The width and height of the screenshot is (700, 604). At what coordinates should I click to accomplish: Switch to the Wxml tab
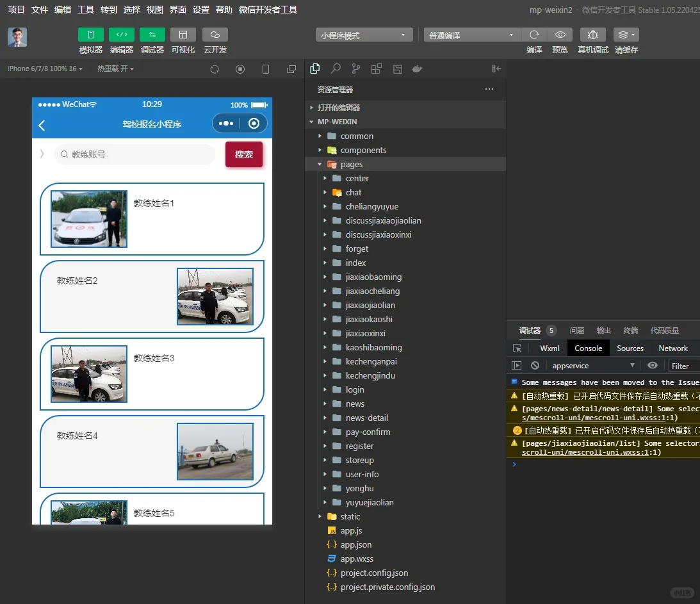(549, 348)
